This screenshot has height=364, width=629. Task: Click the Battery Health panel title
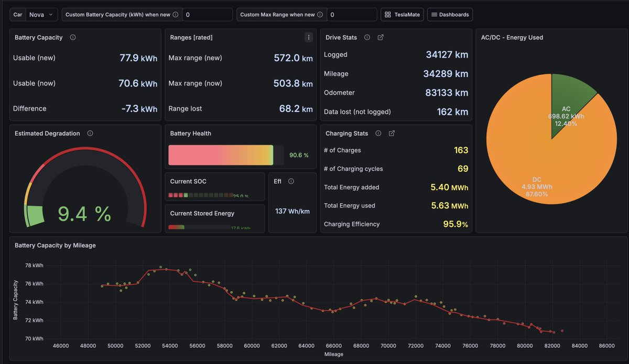click(191, 134)
